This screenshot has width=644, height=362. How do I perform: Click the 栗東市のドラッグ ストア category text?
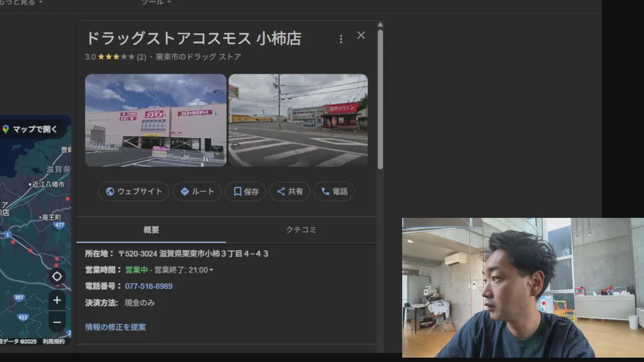(x=198, y=57)
